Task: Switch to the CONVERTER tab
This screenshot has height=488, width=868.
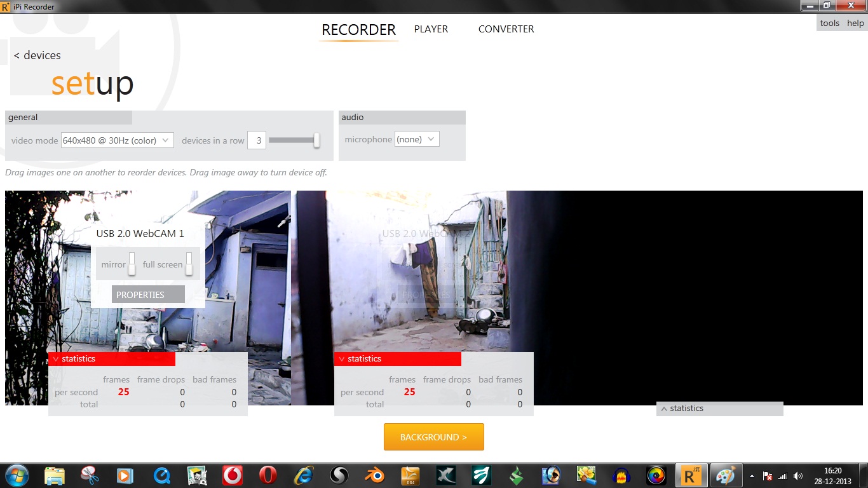Action: tap(506, 29)
